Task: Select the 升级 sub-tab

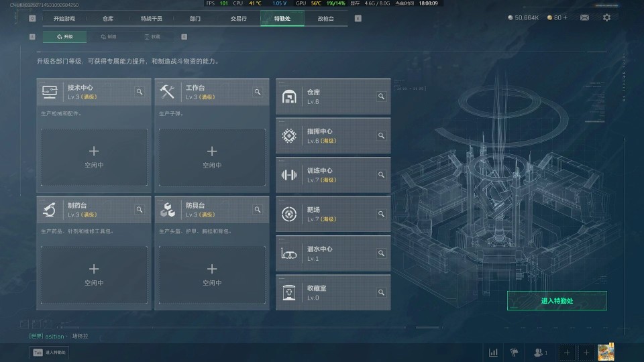Action: pos(64,36)
